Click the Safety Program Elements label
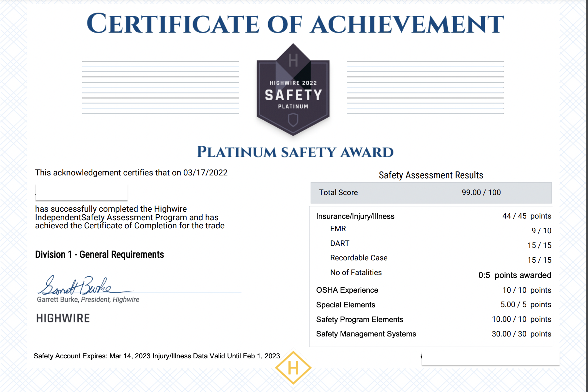 [360, 319]
